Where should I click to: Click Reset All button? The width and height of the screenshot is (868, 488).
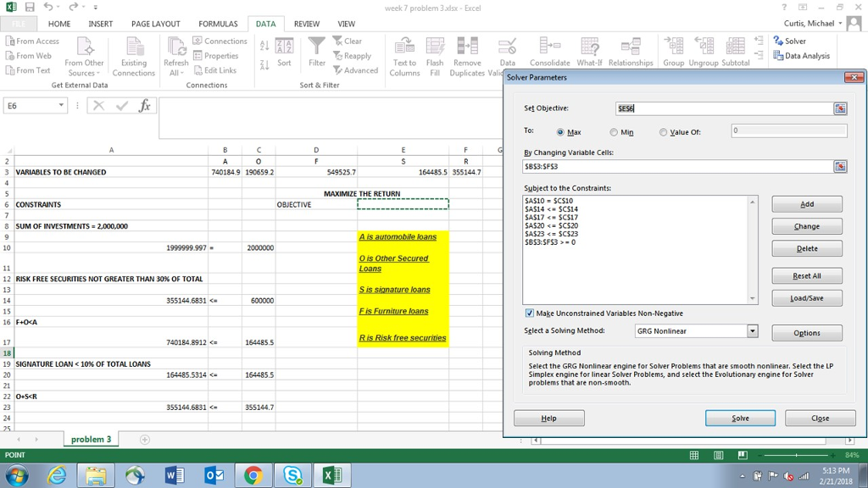click(807, 275)
